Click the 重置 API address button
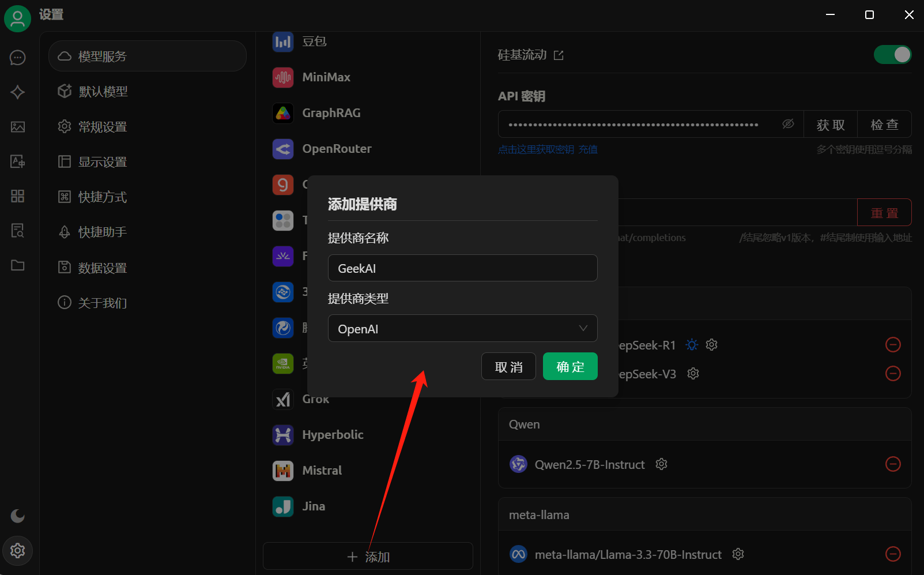This screenshot has width=924, height=575. (x=884, y=213)
